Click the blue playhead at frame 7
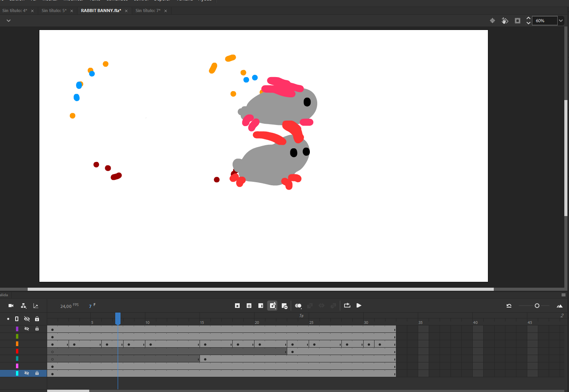The height and width of the screenshot is (392, 569). tap(118, 318)
